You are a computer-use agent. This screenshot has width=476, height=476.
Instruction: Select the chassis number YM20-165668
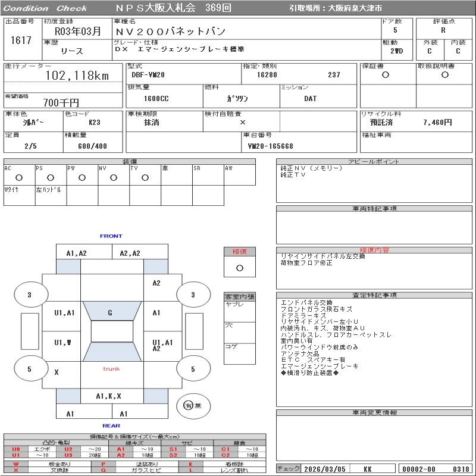coord(271,146)
